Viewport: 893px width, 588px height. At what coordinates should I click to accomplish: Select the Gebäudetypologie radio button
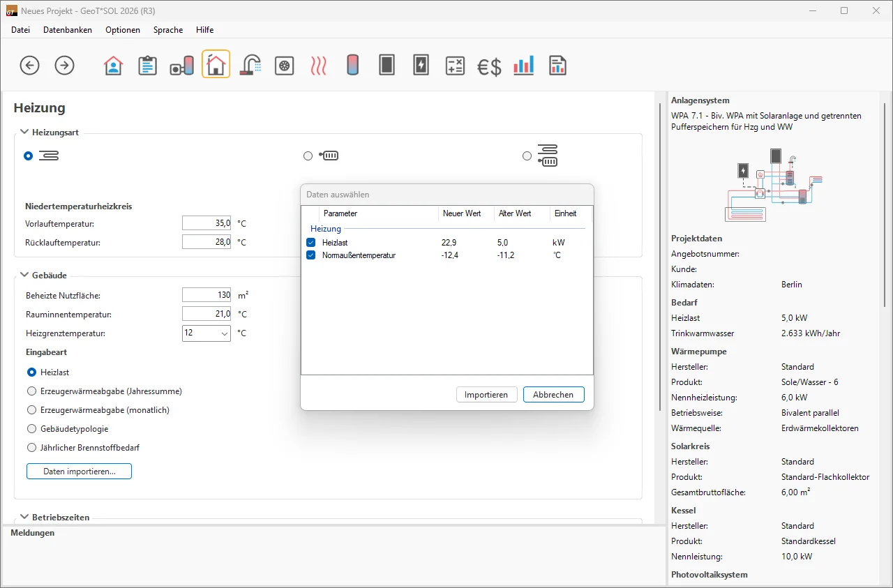[31, 429]
